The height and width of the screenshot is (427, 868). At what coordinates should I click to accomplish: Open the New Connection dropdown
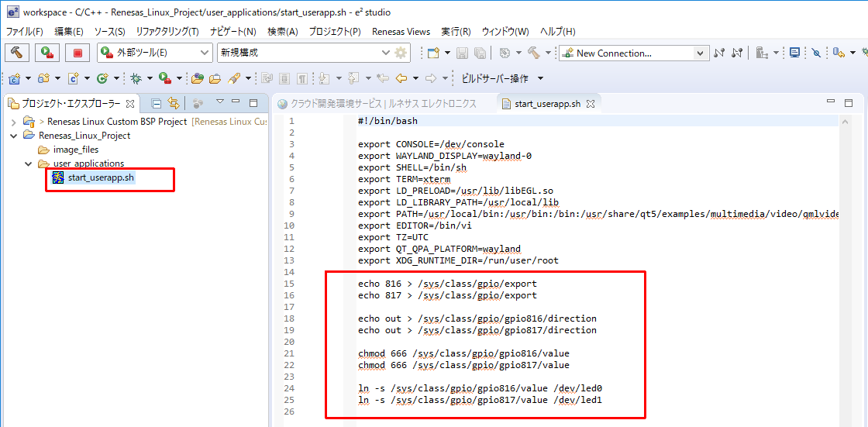pos(700,53)
